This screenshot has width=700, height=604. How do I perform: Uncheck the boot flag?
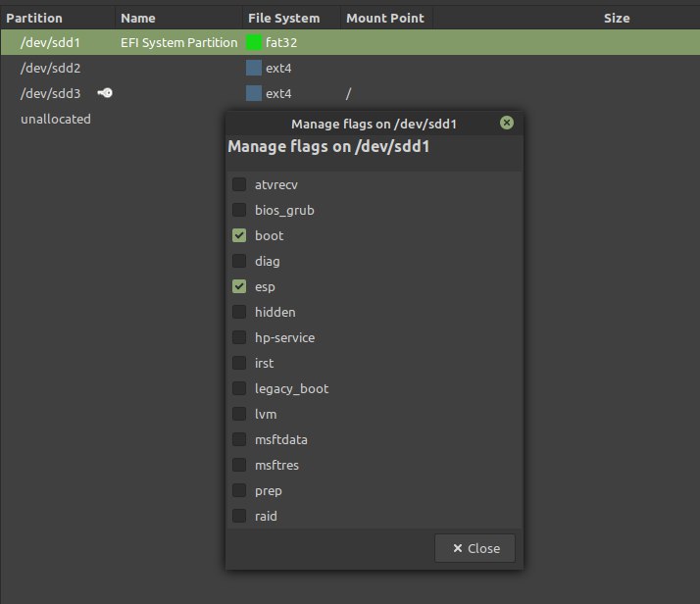(x=239, y=235)
